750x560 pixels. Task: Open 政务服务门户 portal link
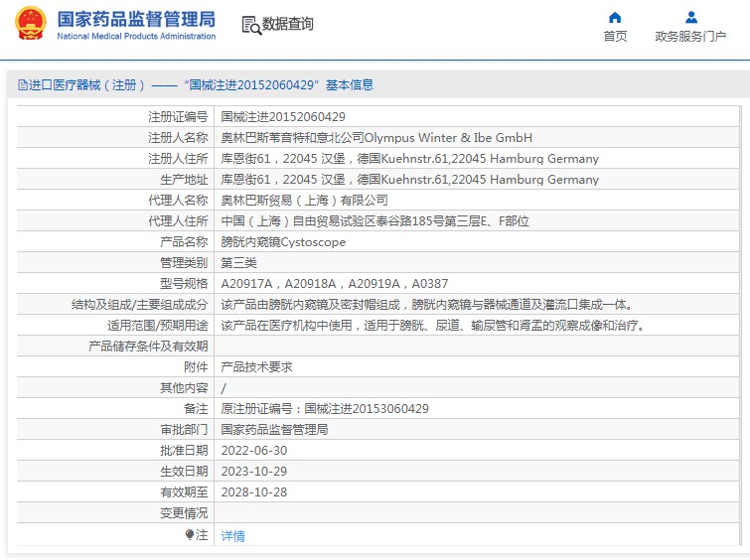(690, 37)
